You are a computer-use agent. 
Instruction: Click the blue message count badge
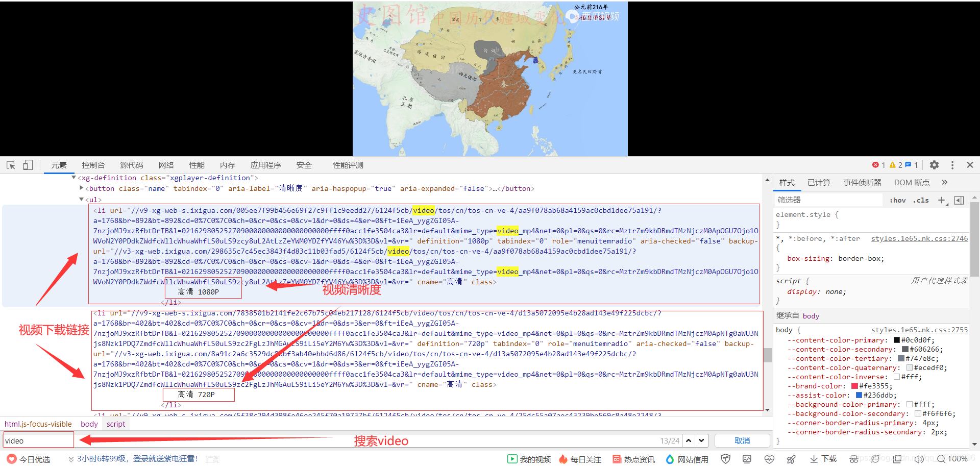(912, 165)
